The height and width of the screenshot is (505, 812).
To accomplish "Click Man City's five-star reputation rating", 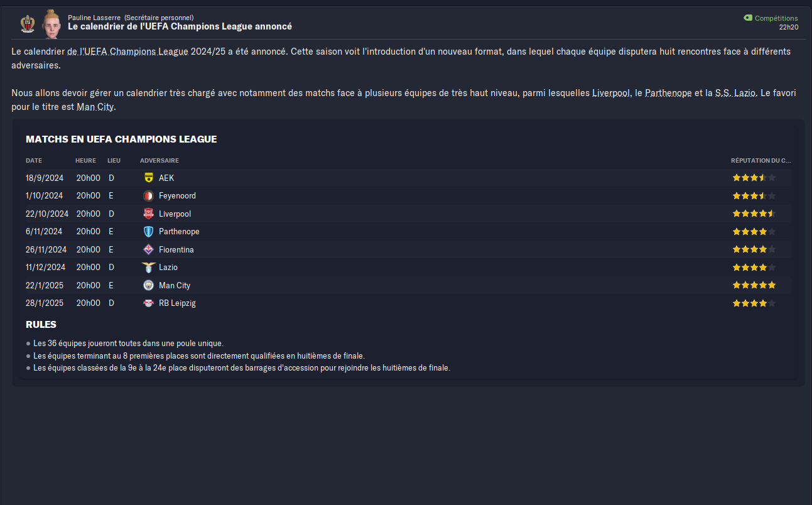I will 754,285.
